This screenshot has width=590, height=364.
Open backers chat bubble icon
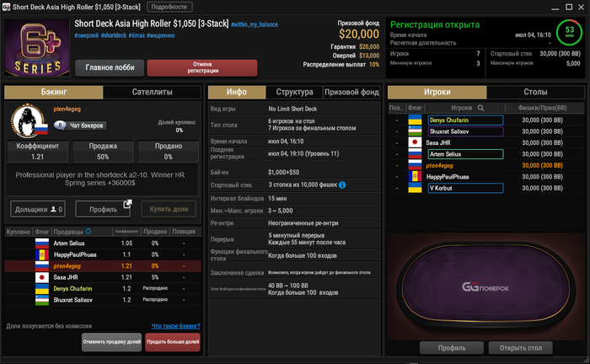(60, 126)
